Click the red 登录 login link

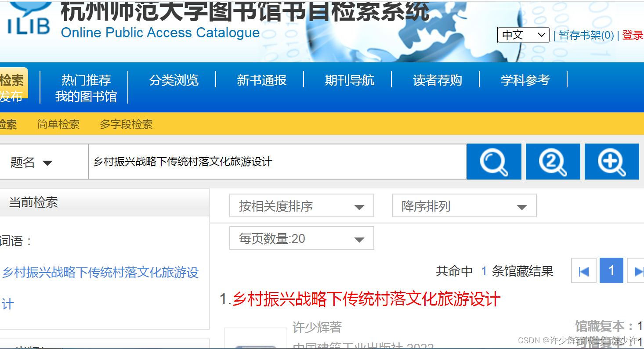[x=633, y=35]
